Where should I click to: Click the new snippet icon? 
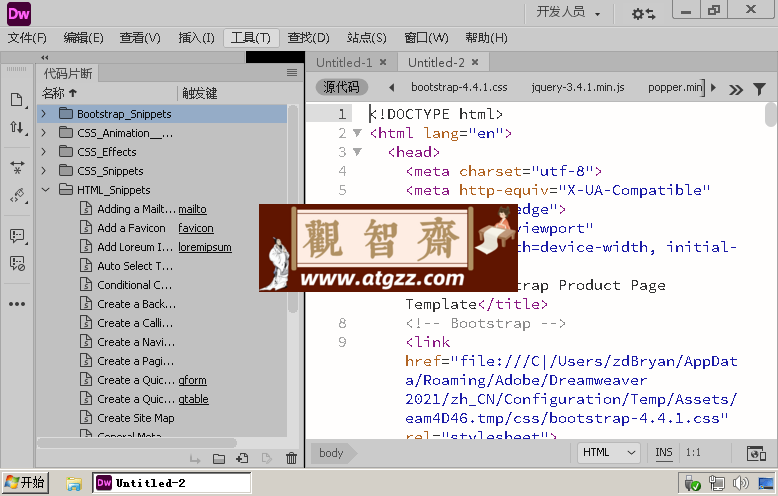tap(243, 459)
